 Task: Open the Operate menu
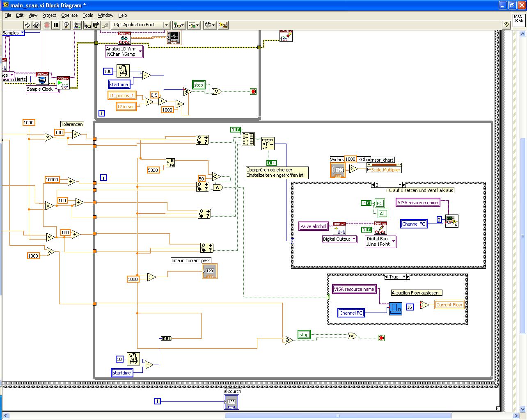pyautogui.click(x=69, y=15)
